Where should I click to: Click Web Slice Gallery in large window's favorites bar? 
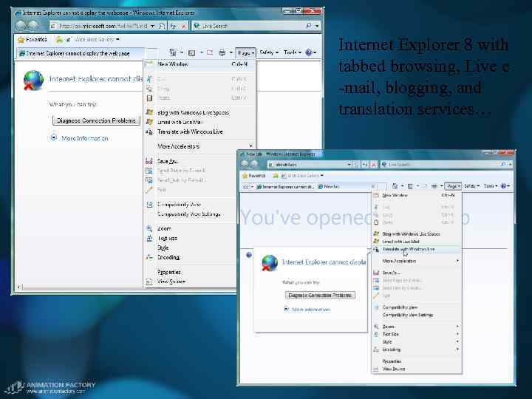(x=94, y=40)
